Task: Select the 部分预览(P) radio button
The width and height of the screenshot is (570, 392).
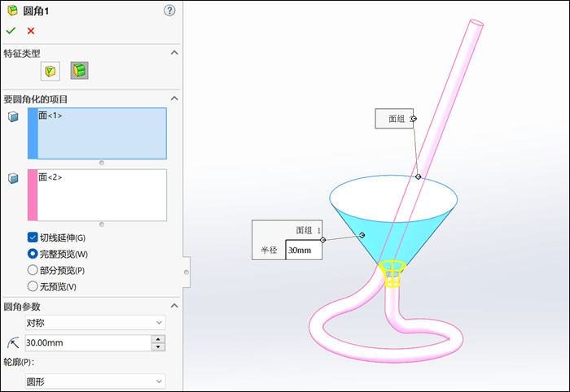Action: pos(33,270)
